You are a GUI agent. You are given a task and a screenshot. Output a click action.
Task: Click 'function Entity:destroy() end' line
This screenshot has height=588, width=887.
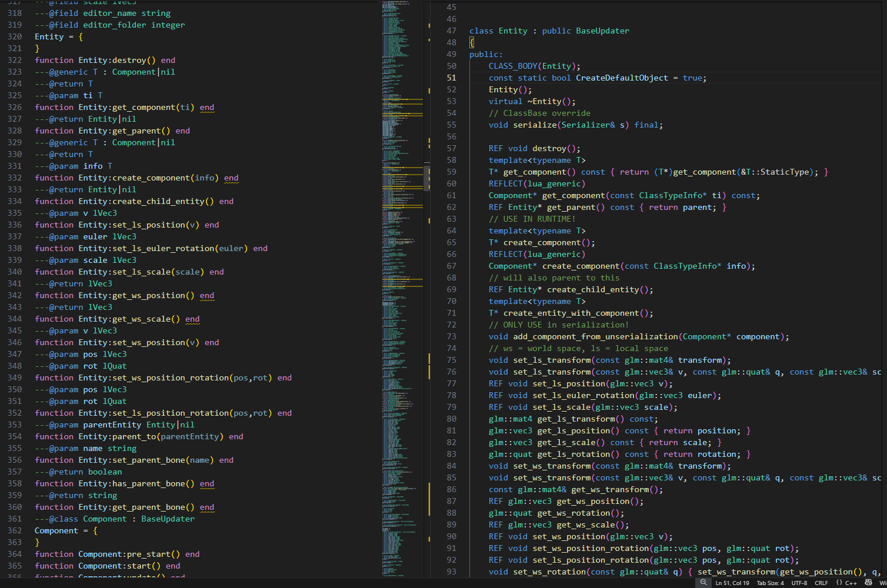click(x=105, y=60)
